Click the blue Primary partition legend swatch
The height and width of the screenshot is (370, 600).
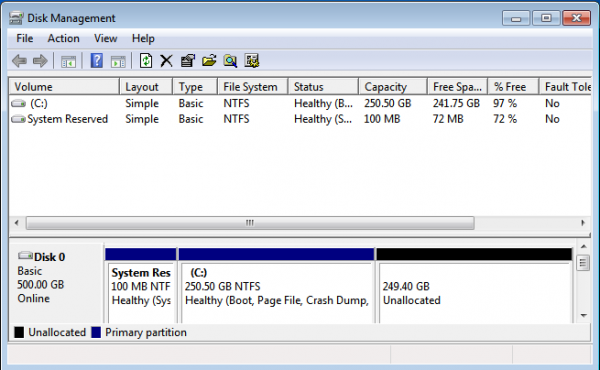point(96,332)
